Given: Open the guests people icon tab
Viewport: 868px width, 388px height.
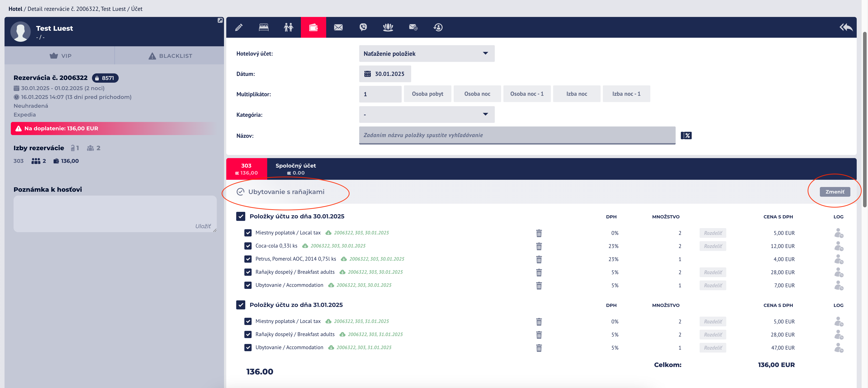Looking at the screenshot, I should pyautogui.click(x=288, y=27).
